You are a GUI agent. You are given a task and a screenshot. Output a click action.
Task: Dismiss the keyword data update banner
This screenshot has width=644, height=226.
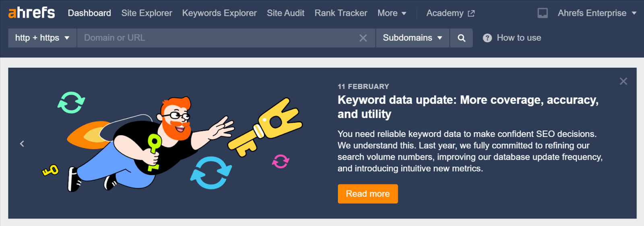coord(623,81)
